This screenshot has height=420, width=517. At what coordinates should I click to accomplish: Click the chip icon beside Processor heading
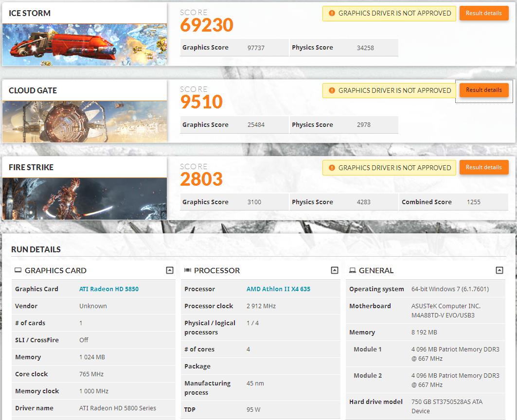click(188, 270)
